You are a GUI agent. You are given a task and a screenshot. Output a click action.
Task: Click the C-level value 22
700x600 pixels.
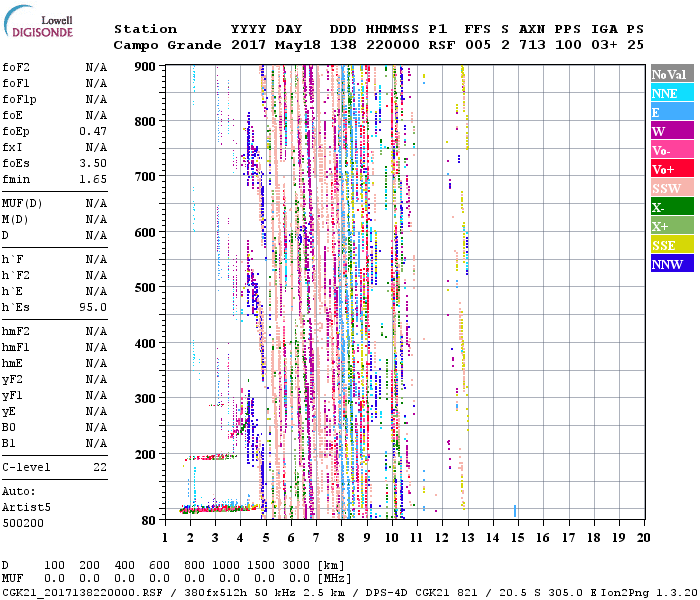99,467
